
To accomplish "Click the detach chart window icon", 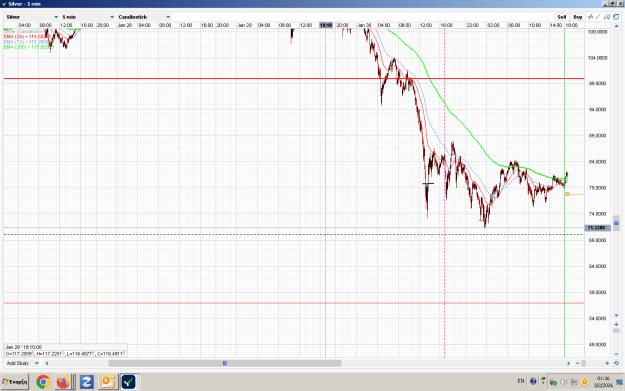I will pos(616,17).
